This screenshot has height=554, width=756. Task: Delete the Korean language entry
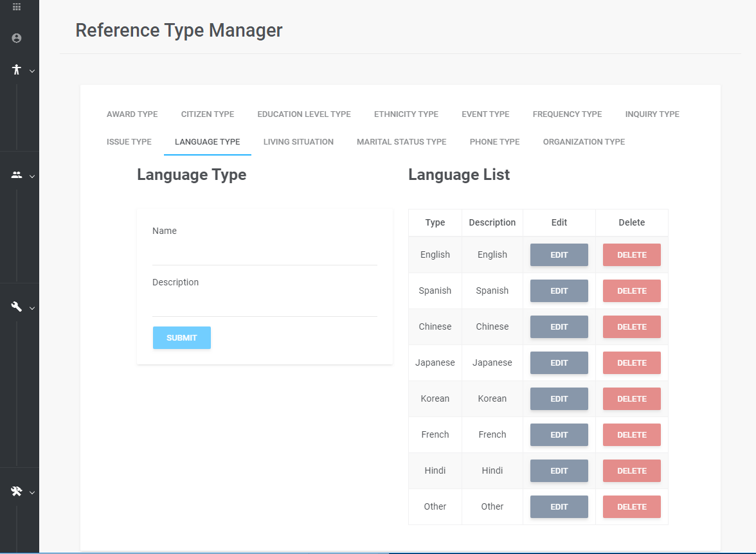point(631,399)
